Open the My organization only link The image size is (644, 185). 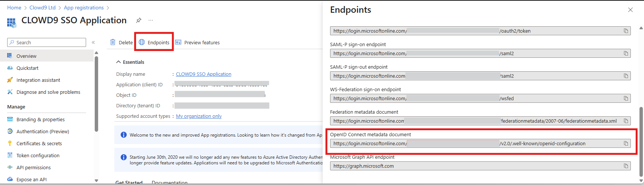199,116
